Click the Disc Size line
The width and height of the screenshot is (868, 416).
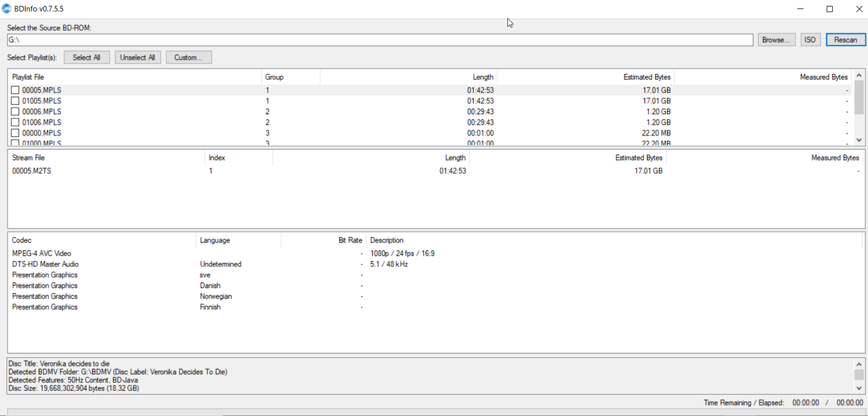coord(74,389)
